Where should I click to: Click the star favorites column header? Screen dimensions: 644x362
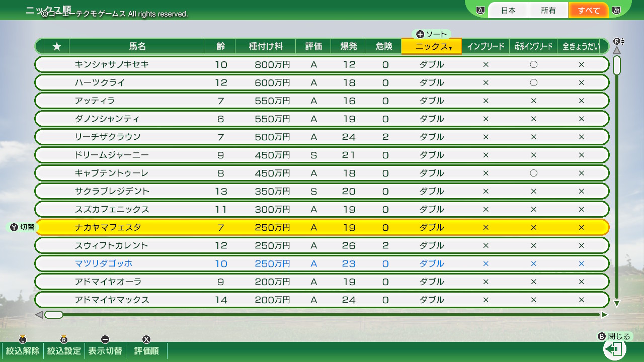57,46
